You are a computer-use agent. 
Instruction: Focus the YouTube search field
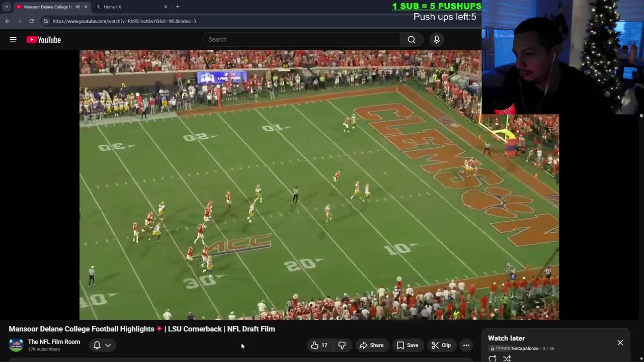click(301, 40)
